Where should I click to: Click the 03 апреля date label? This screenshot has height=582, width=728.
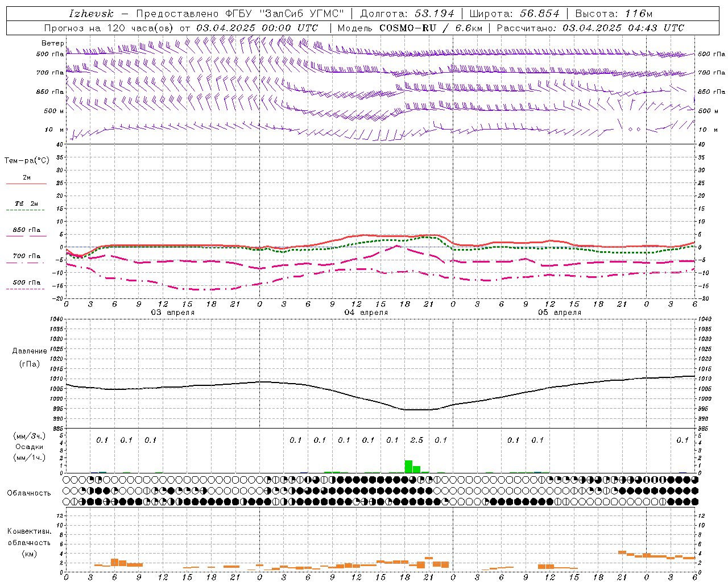tap(173, 312)
